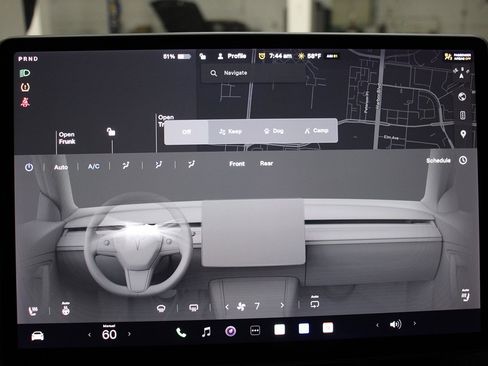Tap the passenger airbag status icon
488x366 pixels.
458,56
